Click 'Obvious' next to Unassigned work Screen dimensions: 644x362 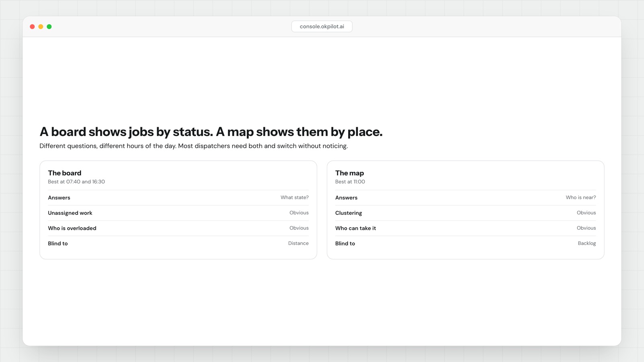[x=299, y=213]
